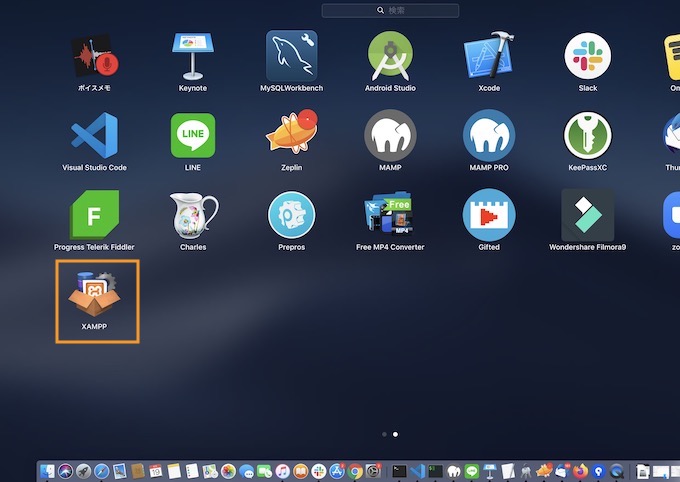The width and height of the screenshot is (680, 482).
Task: Launch XAMPP from Launchpad
Action: click(x=94, y=294)
